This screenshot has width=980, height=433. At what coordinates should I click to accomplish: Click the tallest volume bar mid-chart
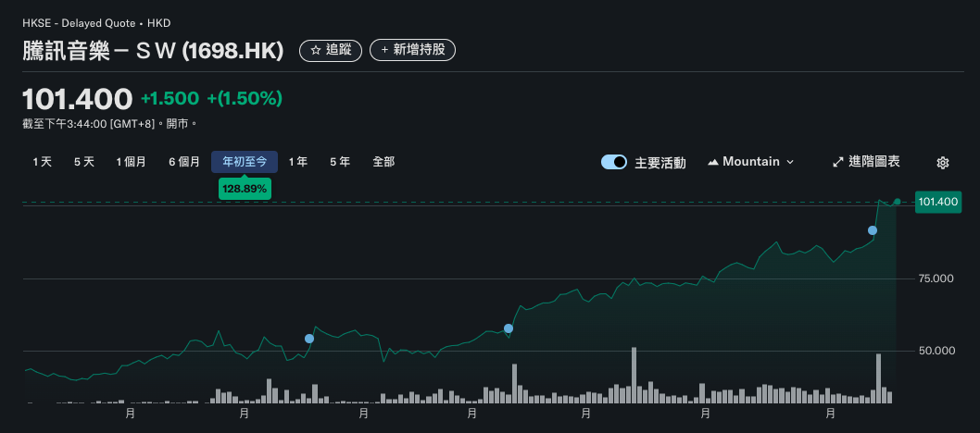[x=634, y=375]
